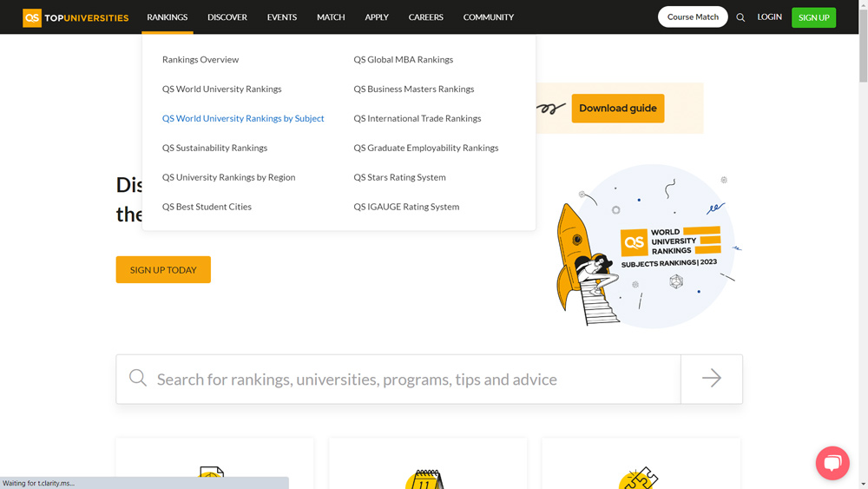Open the DISCOVER menu

pos(227,17)
